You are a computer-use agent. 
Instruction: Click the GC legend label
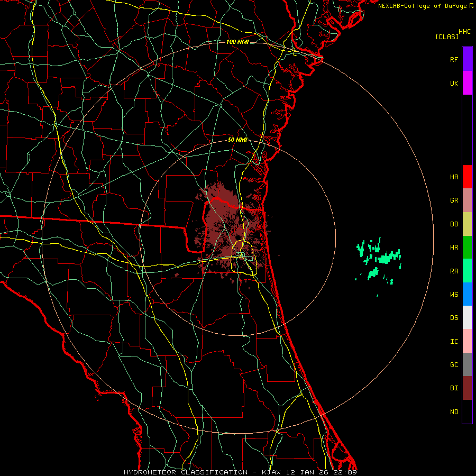tap(454, 365)
